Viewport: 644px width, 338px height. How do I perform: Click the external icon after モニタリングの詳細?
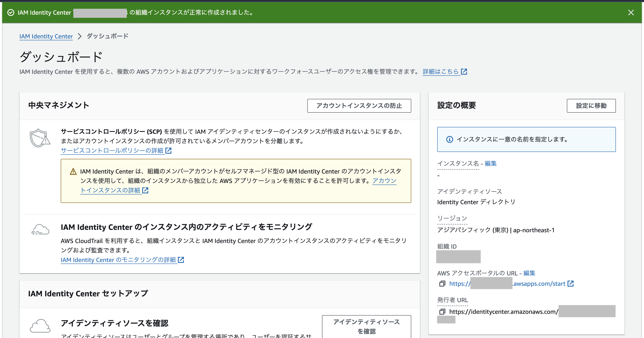(181, 260)
